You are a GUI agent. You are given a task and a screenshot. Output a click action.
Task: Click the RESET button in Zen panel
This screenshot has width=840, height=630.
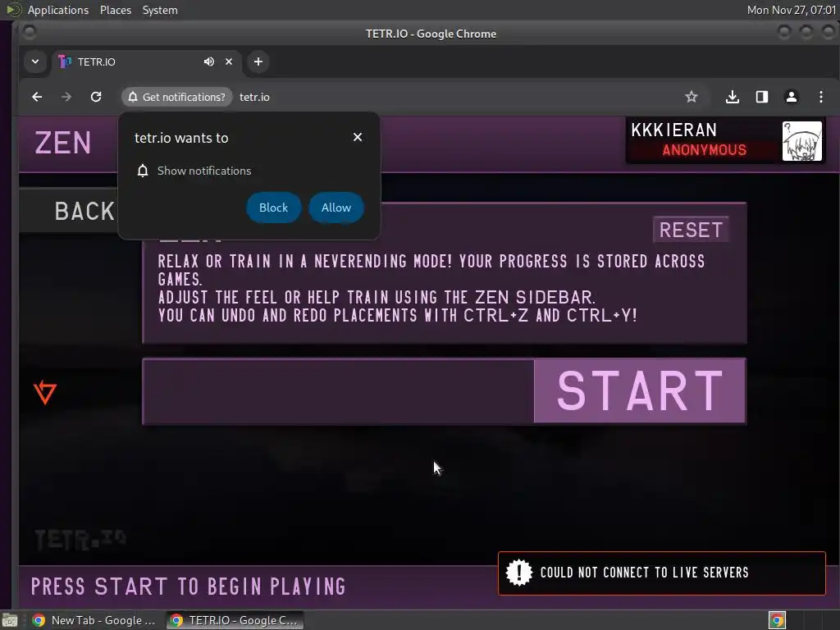tap(691, 230)
